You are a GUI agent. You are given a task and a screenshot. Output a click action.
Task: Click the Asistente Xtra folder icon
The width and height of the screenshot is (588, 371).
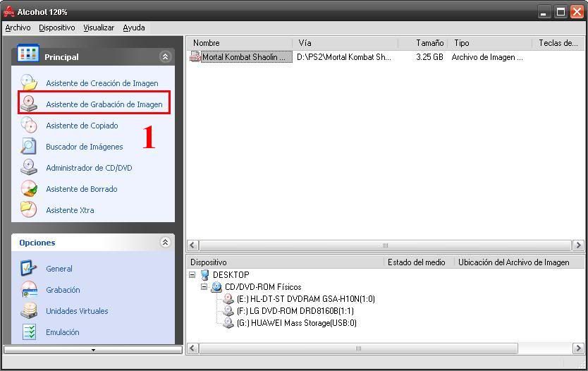[29, 209]
